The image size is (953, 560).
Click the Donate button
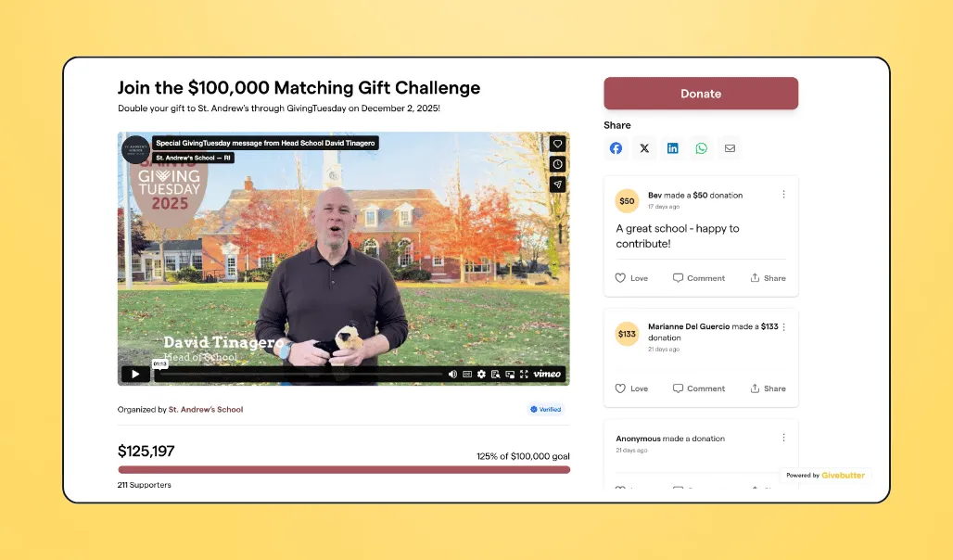coord(701,94)
